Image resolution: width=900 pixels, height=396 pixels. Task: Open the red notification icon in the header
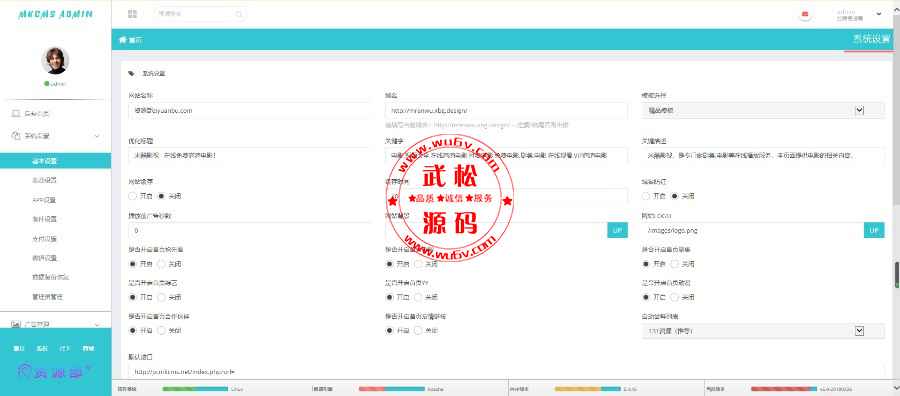(x=805, y=14)
